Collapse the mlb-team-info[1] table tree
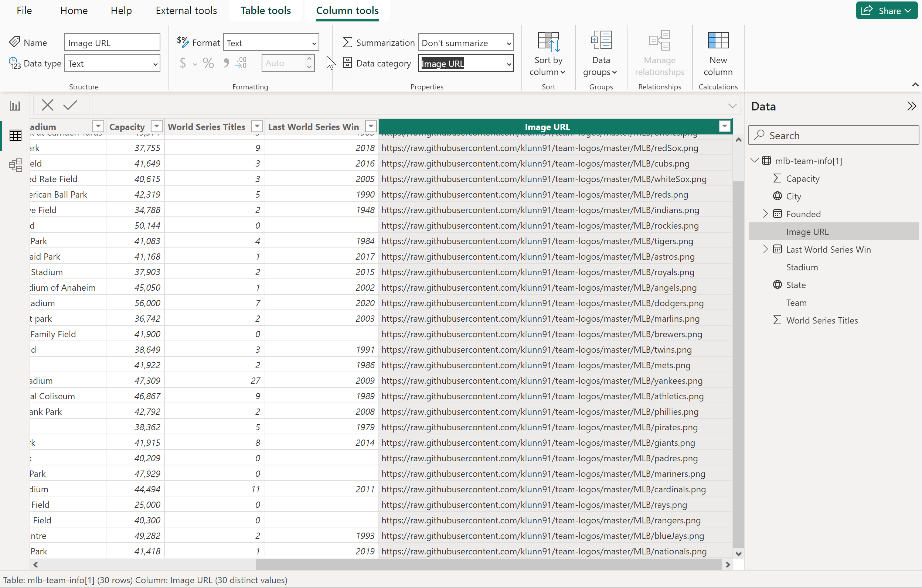The width and height of the screenshot is (922, 588). click(754, 160)
